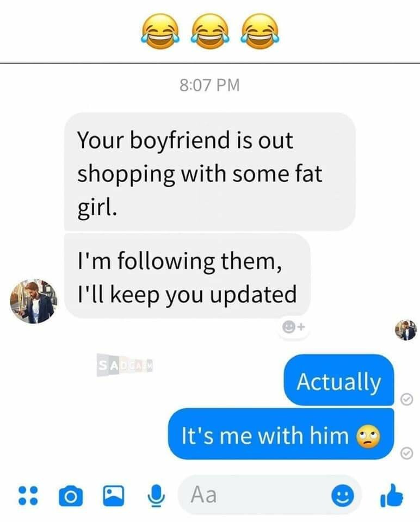Add reaction with smiley-plus icon
The width and height of the screenshot is (420, 522).
tap(293, 327)
